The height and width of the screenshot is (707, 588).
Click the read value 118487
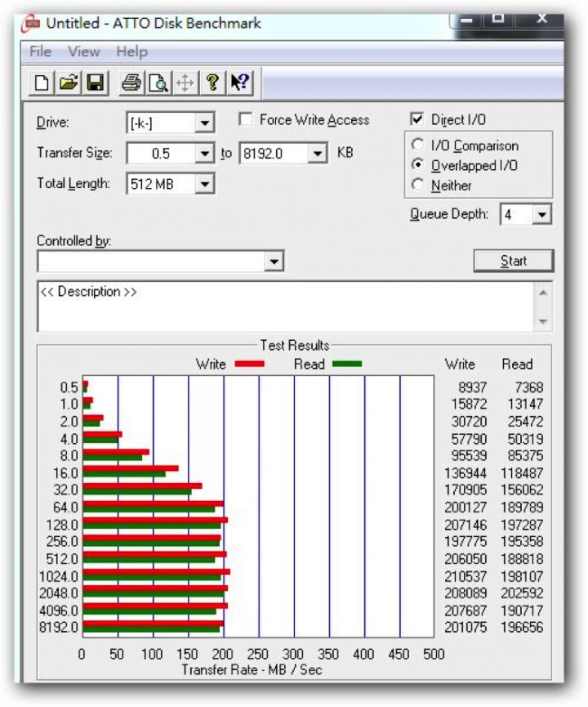522,473
